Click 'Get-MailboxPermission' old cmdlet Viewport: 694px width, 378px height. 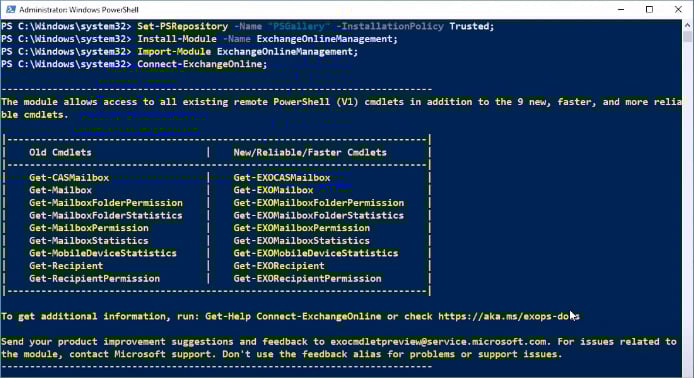(x=89, y=228)
